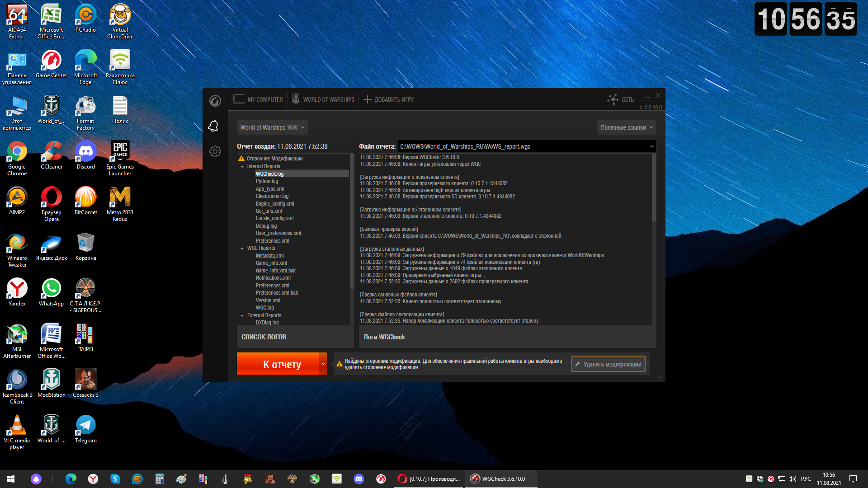Click the PCRadio desktop icon
Viewport: 868px width, 488px height.
coord(85,18)
